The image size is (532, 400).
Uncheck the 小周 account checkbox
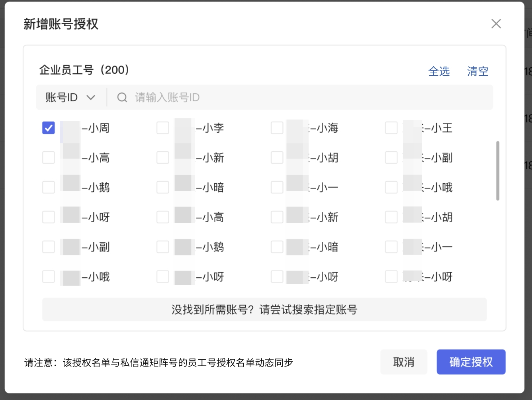[x=48, y=127]
